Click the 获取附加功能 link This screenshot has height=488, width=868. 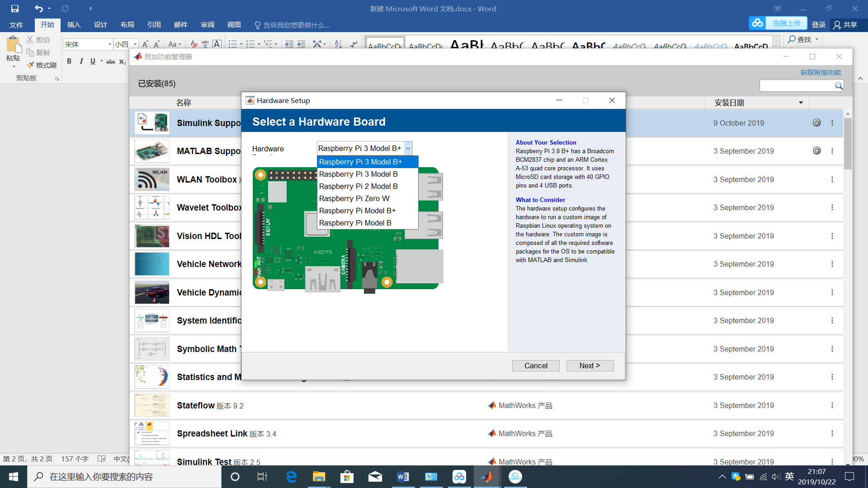[821, 72]
